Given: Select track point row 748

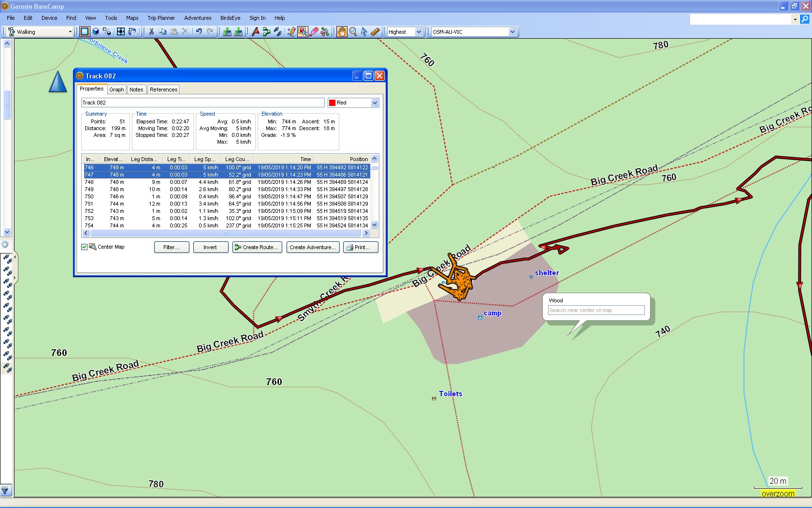Looking at the screenshot, I should pyautogui.click(x=226, y=182).
